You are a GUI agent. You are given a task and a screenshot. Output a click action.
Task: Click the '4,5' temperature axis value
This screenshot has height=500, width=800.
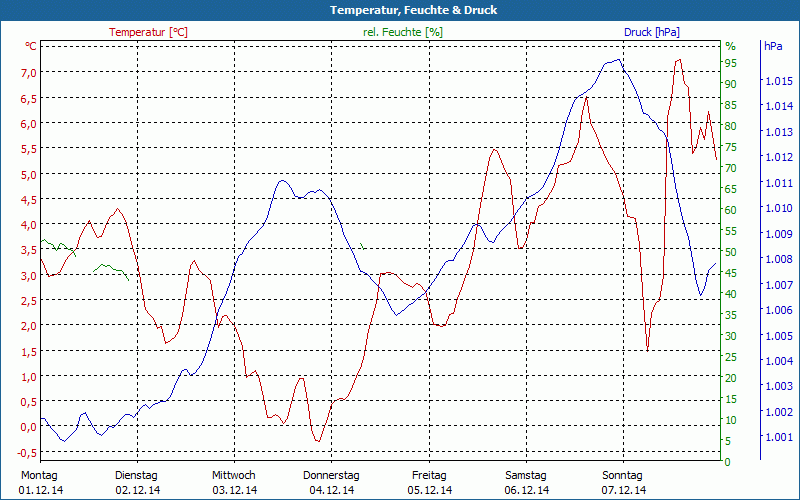[29, 199]
